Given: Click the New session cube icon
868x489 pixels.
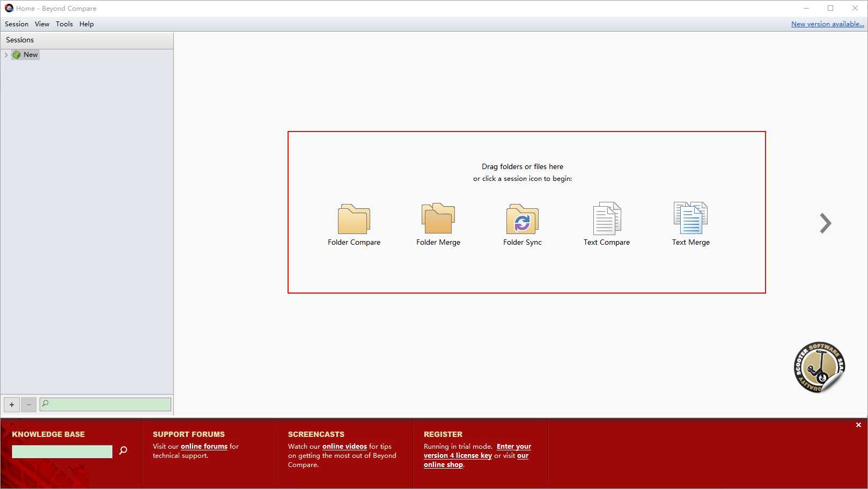Looking at the screenshot, I should [x=17, y=55].
